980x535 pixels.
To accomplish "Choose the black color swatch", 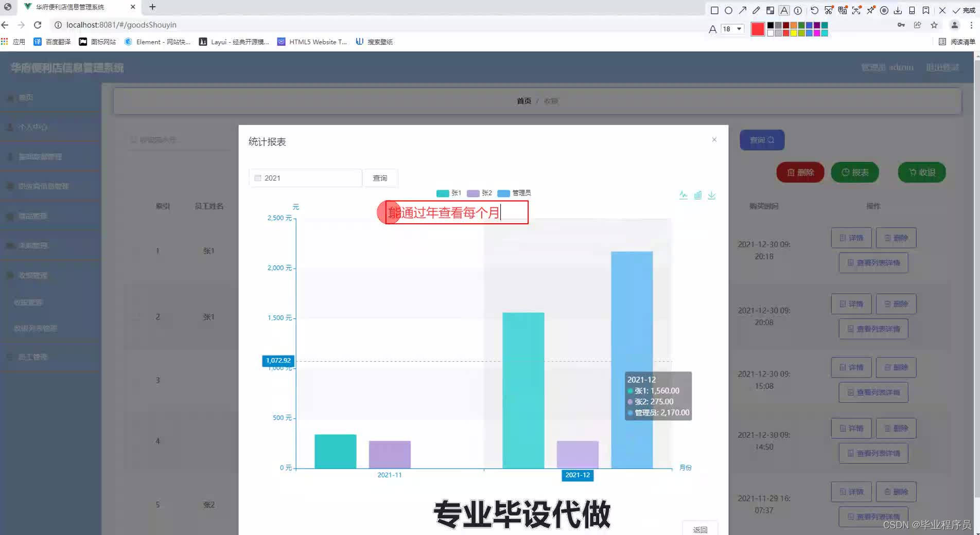I will click(x=771, y=25).
